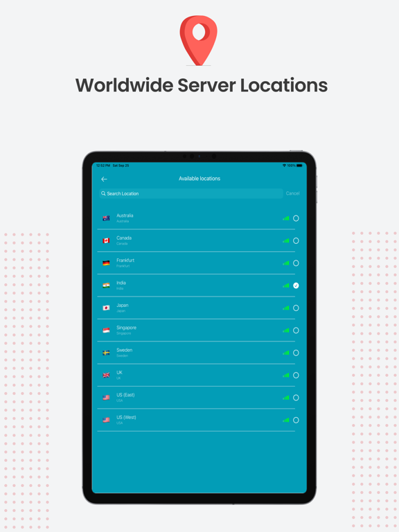Viewport: 399px width, 532px height.
Task: Click the Australia location name
Action: (x=125, y=215)
